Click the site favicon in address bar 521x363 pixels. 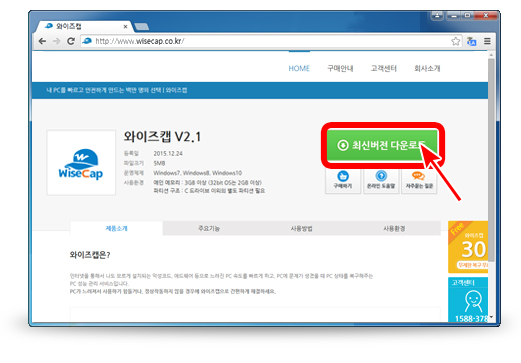coord(87,41)
